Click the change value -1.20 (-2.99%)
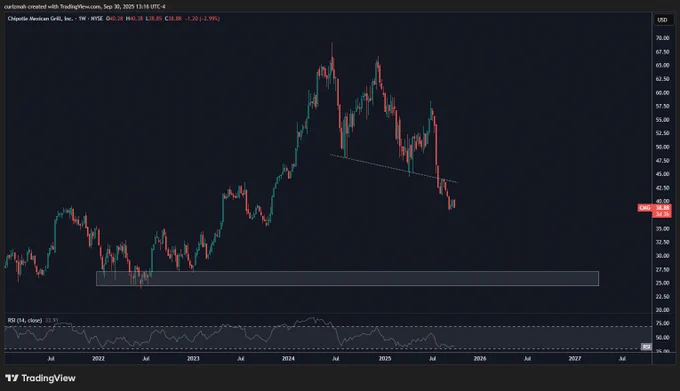The image size is (680, 391). [202, 19]
